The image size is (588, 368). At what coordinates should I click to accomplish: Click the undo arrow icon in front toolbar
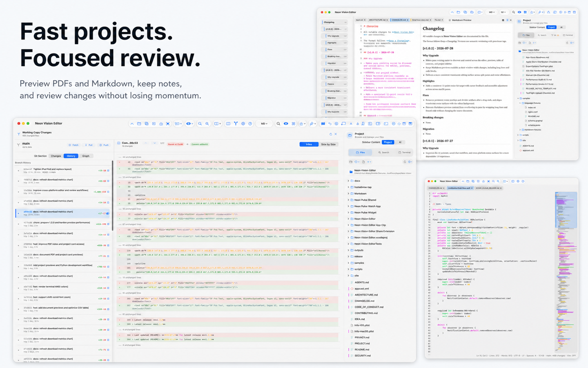(x=330, y=123)
